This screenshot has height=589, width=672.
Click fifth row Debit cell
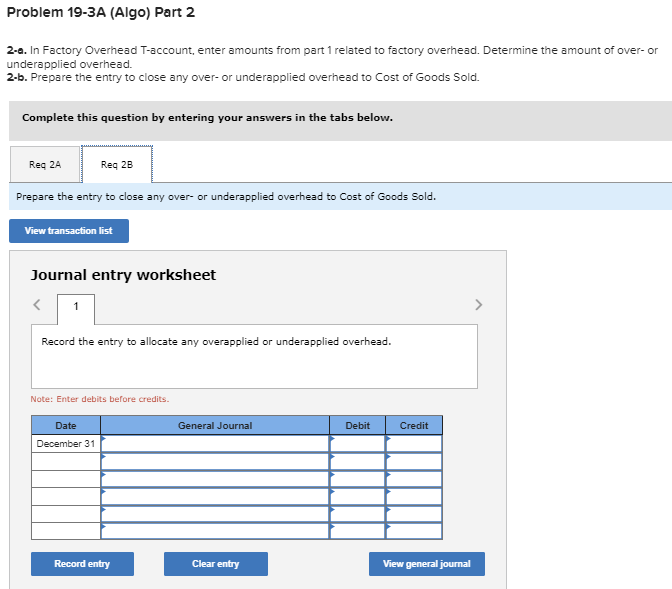[x=357, y=514]
